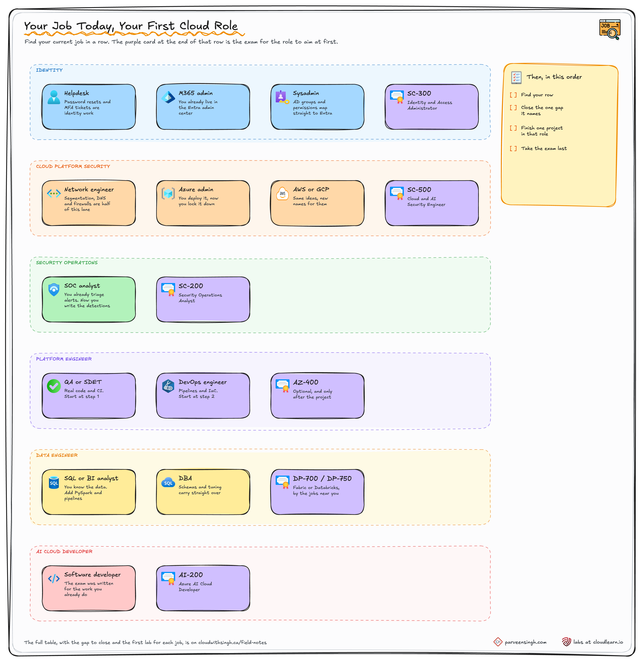The height and width of the screenshot is (665, 644).
Task: Click the AI-200 certificate icon
Action: point(168,578)
